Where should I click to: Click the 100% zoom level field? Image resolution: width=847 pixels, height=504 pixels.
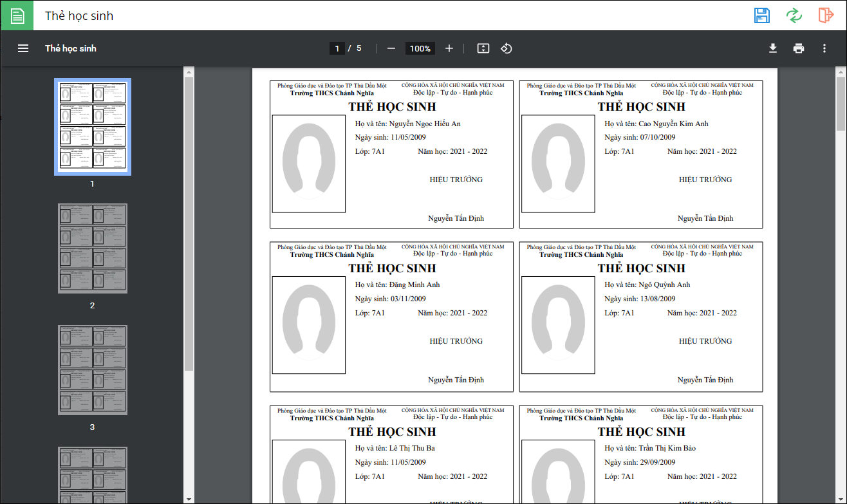420,48
